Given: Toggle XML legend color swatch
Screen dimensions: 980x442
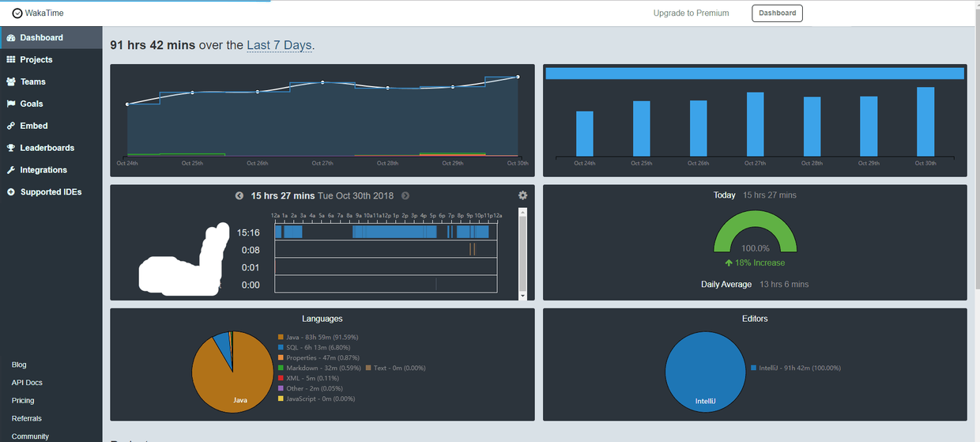Looking at the screenshot, I should coord(281,379).
